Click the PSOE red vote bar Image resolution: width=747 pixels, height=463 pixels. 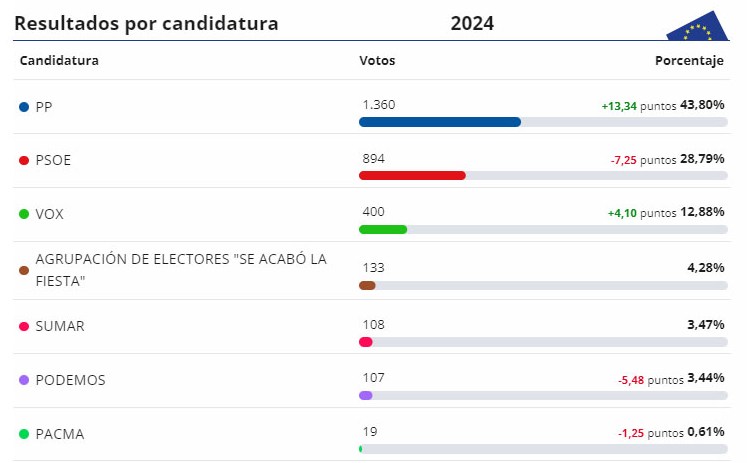pyautogui.click(x=412, y=176)
